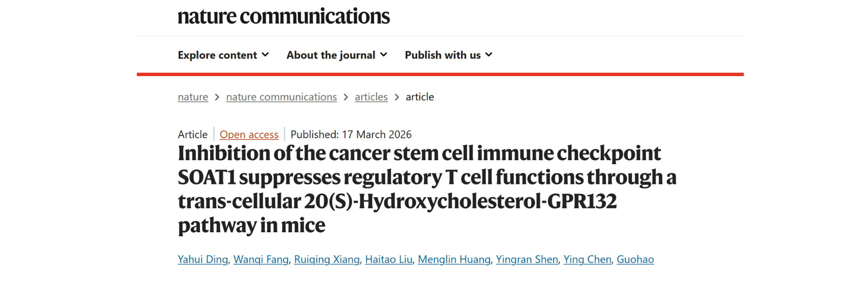Click the nature communications logo

[283, 17]
